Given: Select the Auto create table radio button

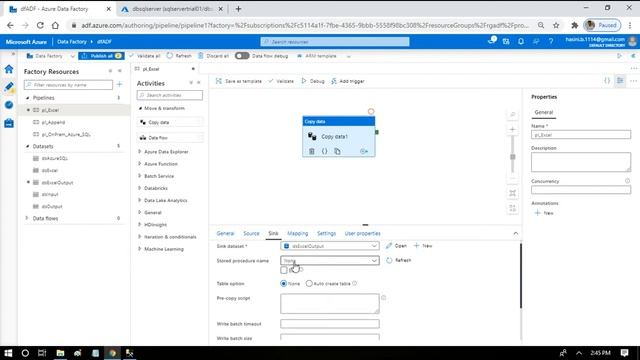Looking at the screenshot, I should point(309,283).
